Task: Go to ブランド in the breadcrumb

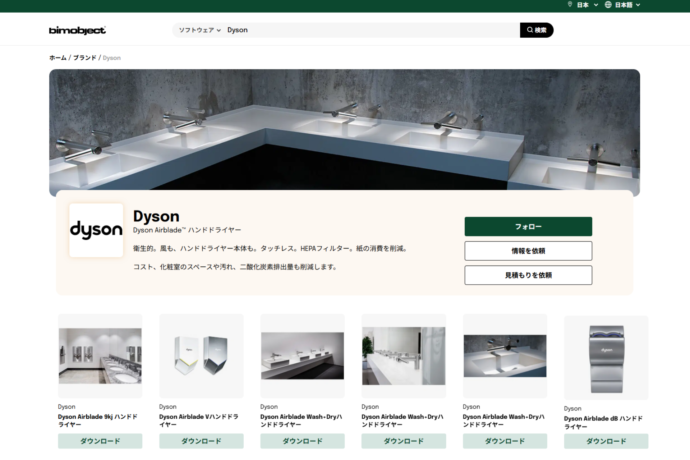Action: point(84,58)
